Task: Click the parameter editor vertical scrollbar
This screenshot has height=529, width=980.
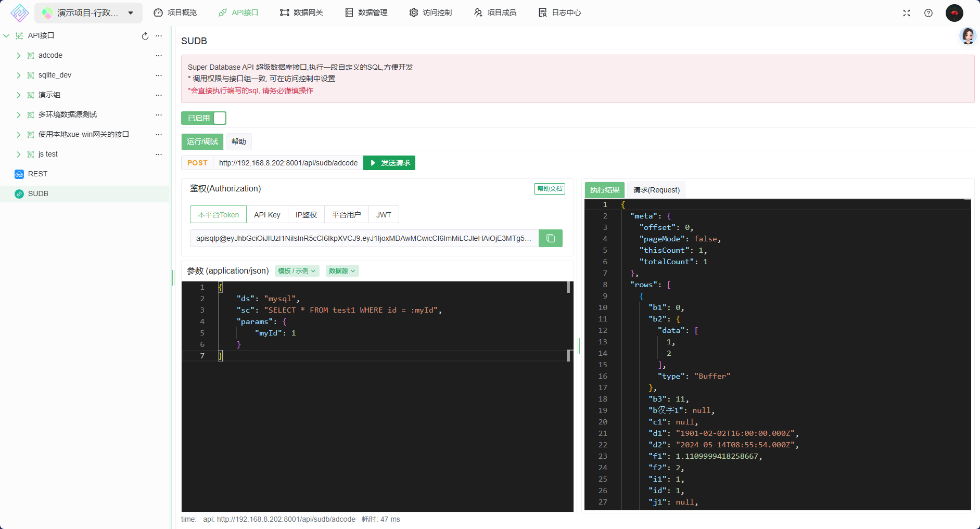Action: (x=568, y=287)
